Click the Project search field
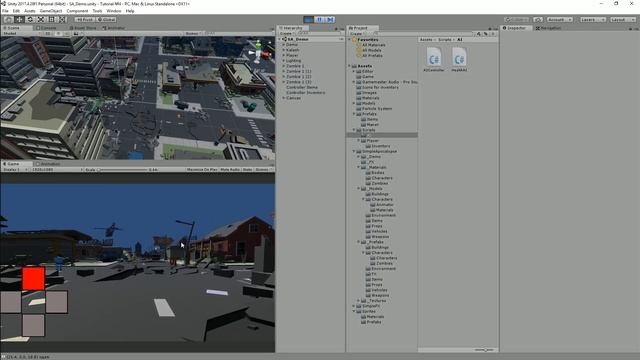Screen dimensions: 640x360 pyautogui.click(x=424, y=33)
